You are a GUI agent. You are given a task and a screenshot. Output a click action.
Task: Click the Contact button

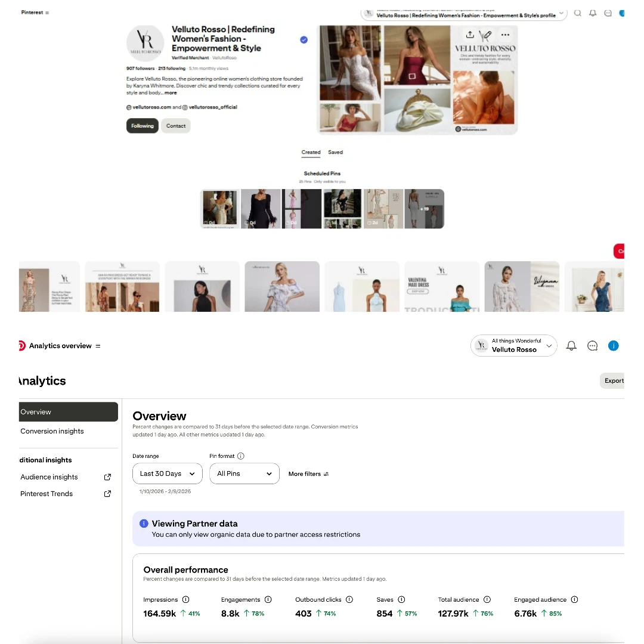176,126
